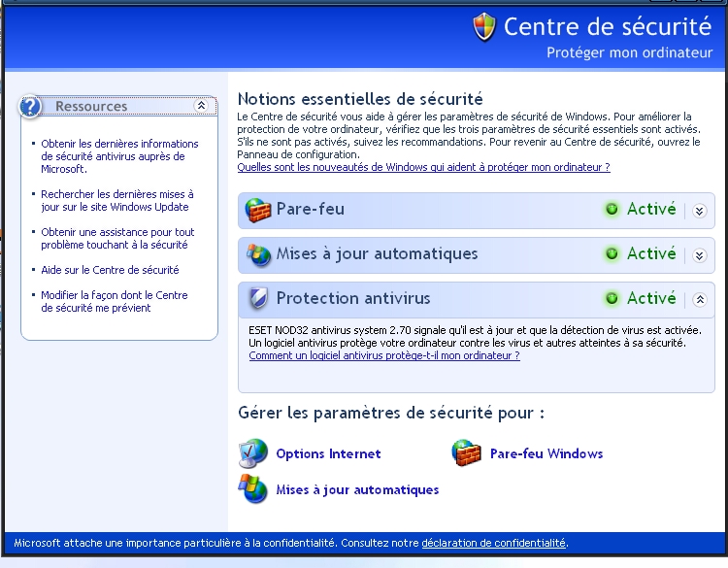728x568 pixels.
Task: Click the Mises à jour automatiques globe icon
Action: click(257, 254)
